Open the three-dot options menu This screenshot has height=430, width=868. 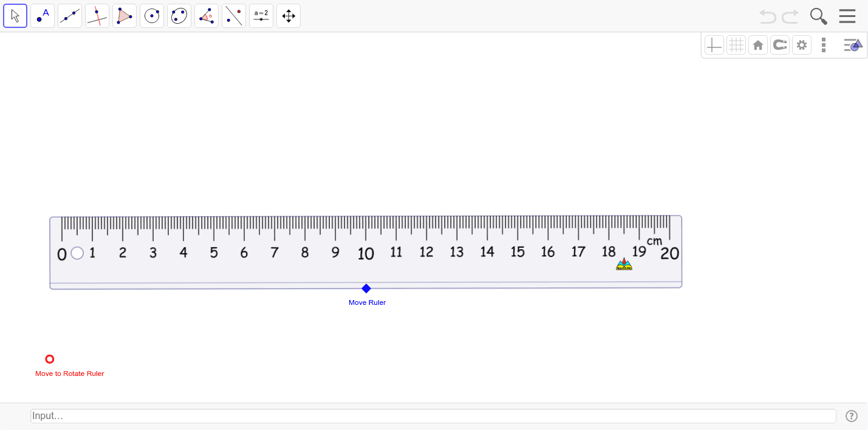click(823, 44)
